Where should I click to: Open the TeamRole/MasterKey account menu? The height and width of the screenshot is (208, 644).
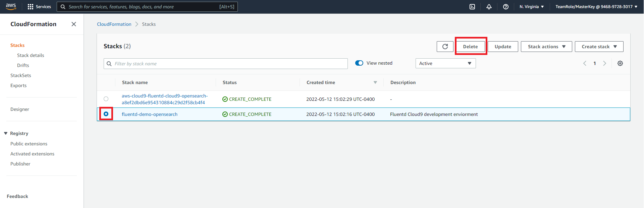(x=596, y=7)
